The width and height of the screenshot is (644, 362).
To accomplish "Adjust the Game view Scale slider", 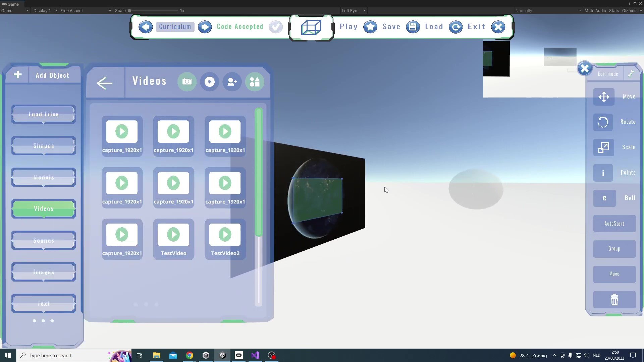I will [x=154, y=11].
